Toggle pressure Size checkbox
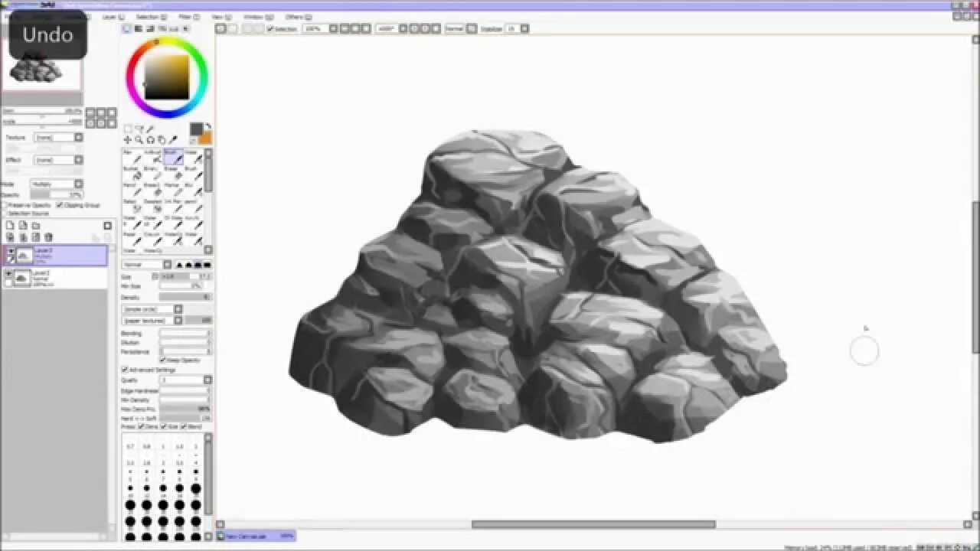Image resolution: width=980 pixels, height=551 pixels. click(x=163, y=426)
